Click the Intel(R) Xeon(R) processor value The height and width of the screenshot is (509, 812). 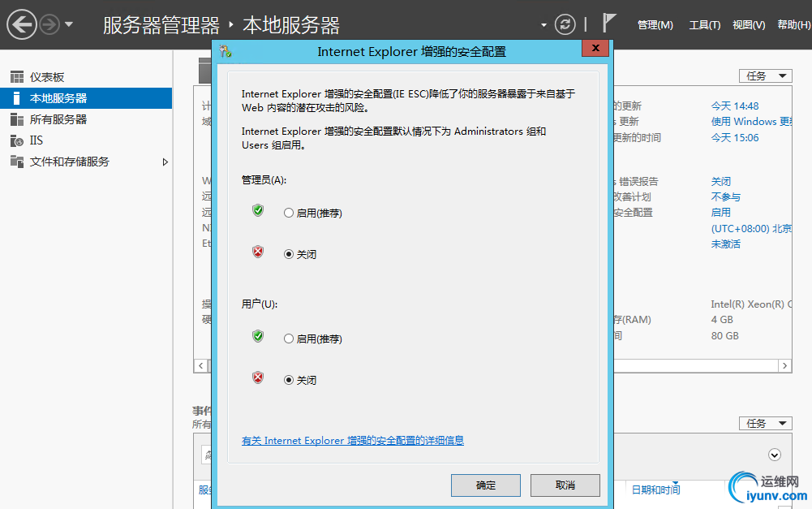coord(751,304)
